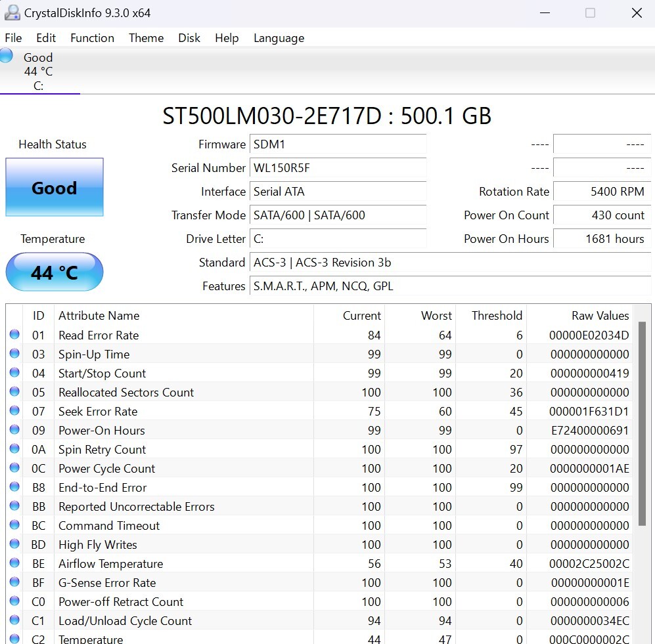
Task: Open the Function menu
Action: tap(93, 38)
